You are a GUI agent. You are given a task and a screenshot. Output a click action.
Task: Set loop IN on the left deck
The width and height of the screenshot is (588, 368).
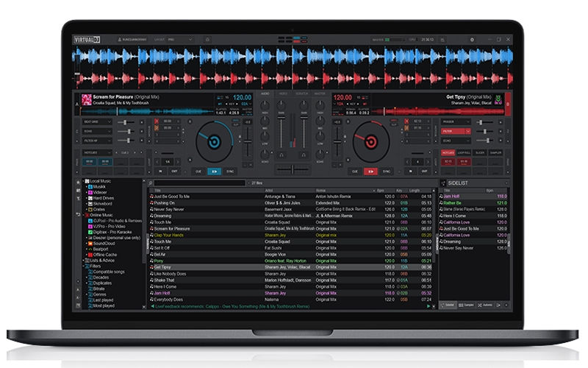[x=160, y=171]
